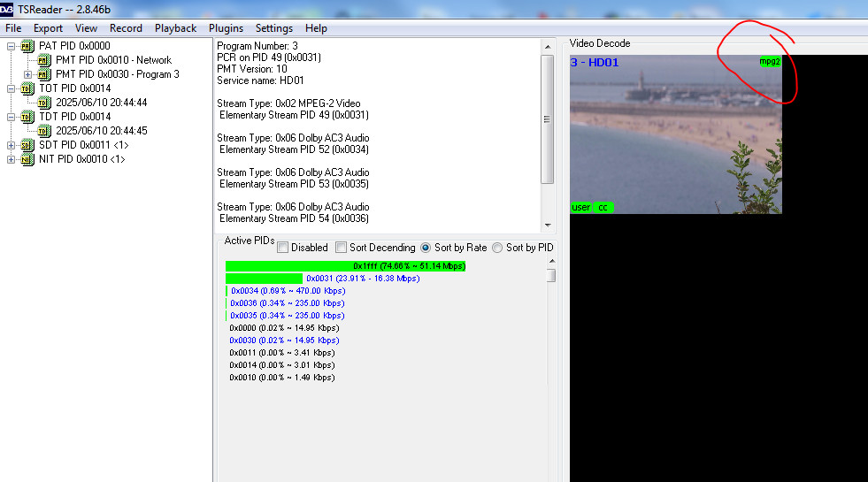Click the PMT Program 3 table icon

(x=44, y=74)
